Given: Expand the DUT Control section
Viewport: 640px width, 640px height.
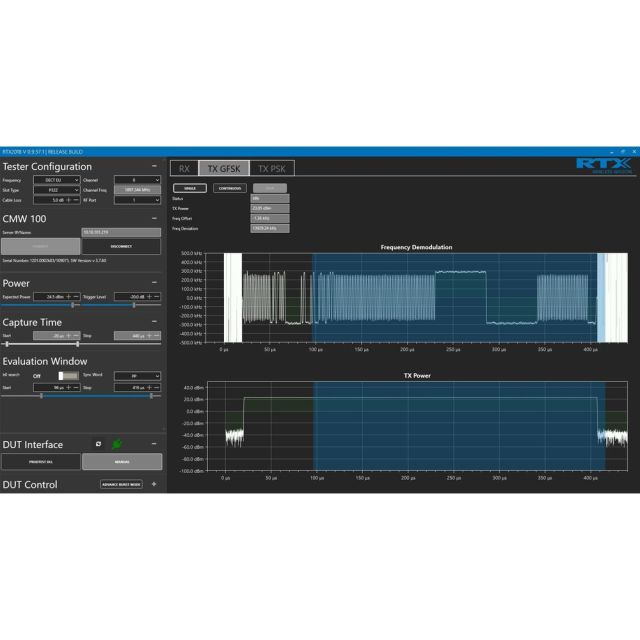Looking at the screenshot, I should click(154, 485).
